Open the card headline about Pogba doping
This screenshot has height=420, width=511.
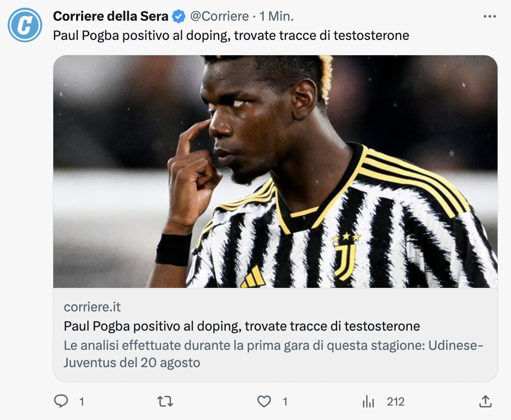[x=242, y=326]
